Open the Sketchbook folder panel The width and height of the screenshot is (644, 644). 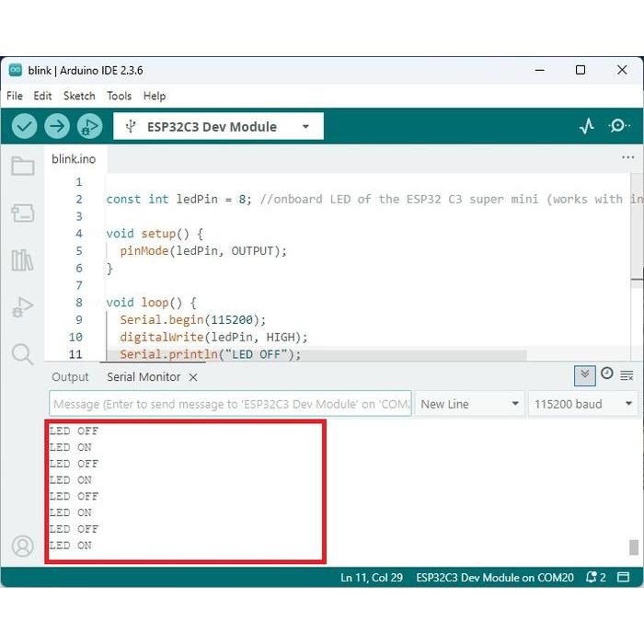[x=23, y=167]
